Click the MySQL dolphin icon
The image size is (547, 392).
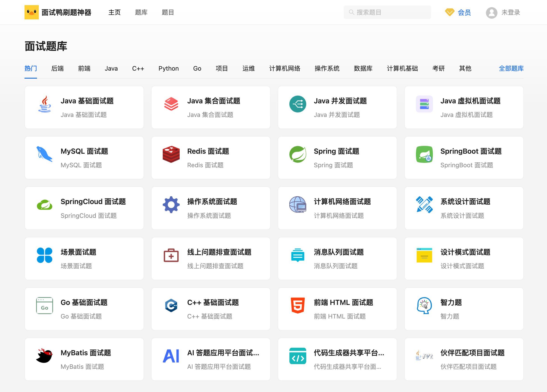[45, 154]
